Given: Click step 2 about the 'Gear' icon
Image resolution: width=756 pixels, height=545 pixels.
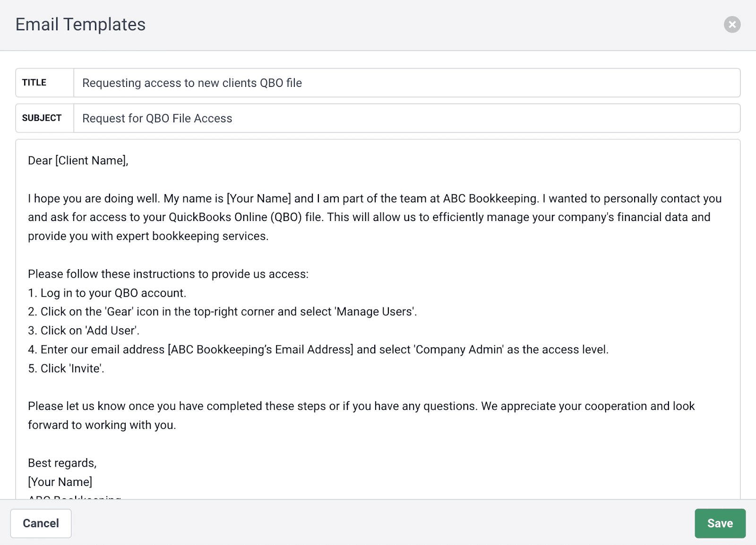Looking at the screenshot, I should pyautogui.click(x=223, y=312).
